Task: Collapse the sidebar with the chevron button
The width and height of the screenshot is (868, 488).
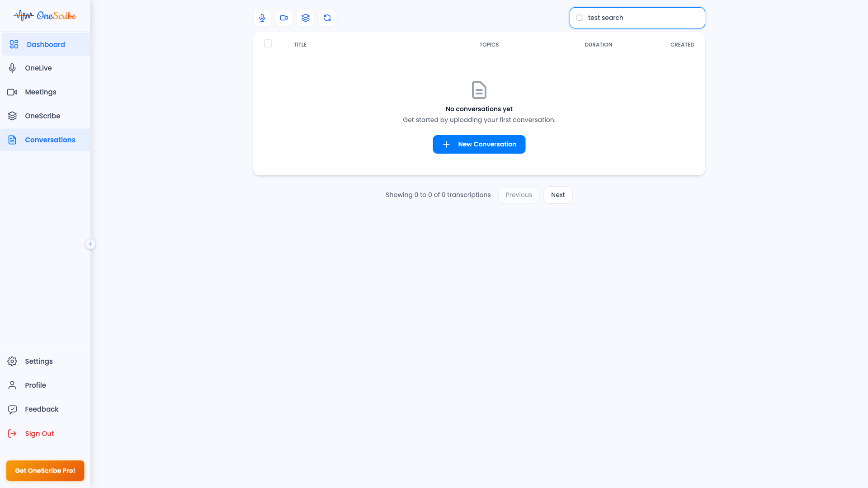Action: [90, 244]
